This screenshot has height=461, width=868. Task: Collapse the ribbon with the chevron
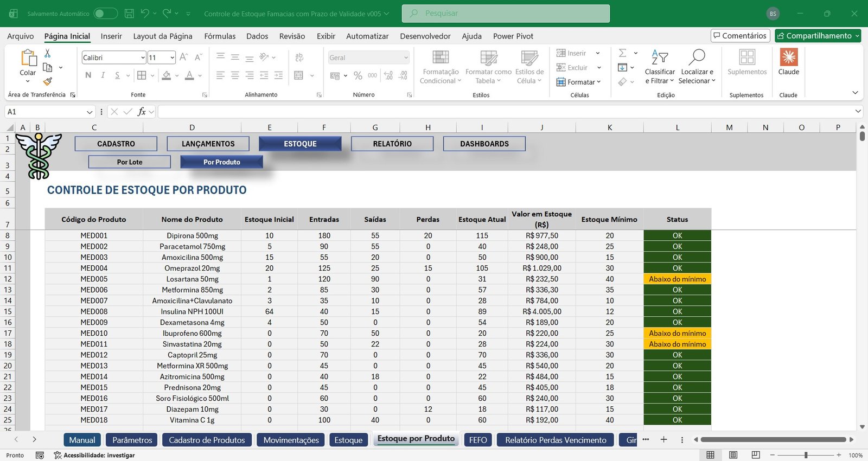pyautogui.click(x=855, y=93)
